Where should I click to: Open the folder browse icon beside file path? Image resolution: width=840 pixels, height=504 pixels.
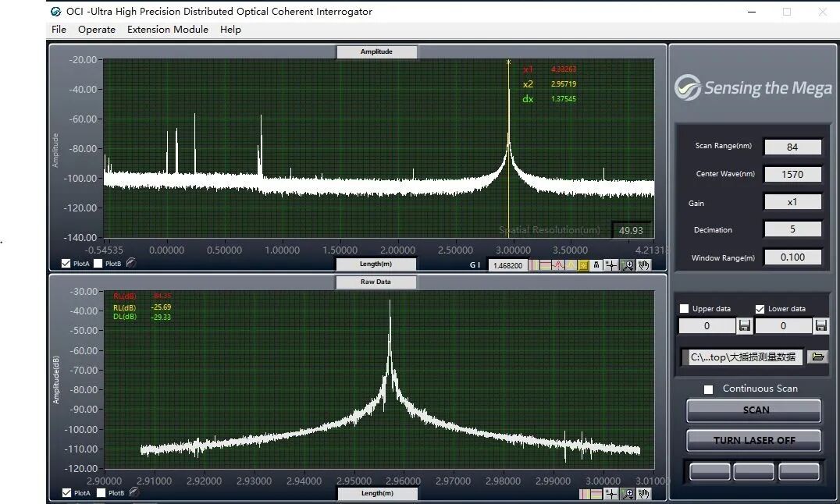click(x=817, y=357)
